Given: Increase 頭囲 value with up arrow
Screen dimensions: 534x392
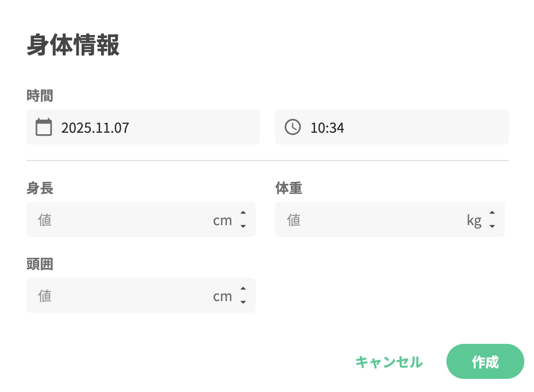Looking at the screenshot, I should point(243,288).
